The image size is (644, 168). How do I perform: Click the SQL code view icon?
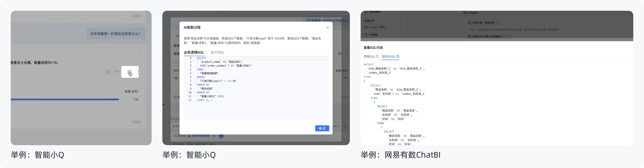click(129, 72)
